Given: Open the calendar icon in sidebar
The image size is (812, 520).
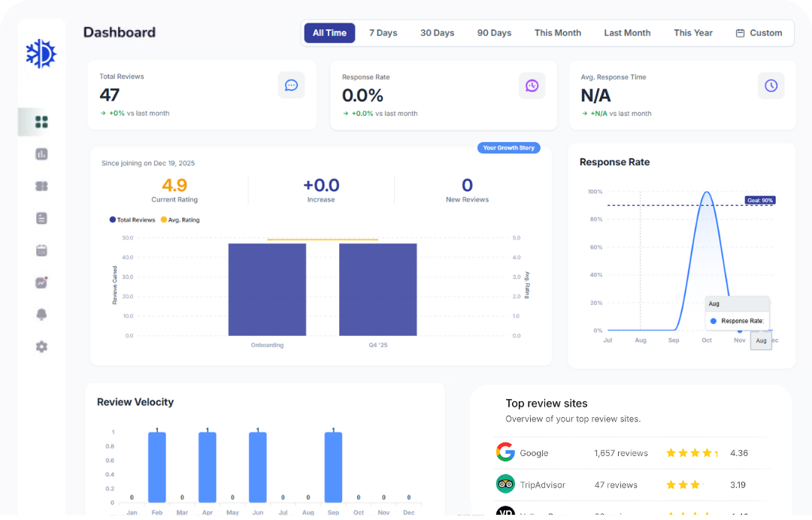Looking at the screenshot, I should [x=41, y=250].
